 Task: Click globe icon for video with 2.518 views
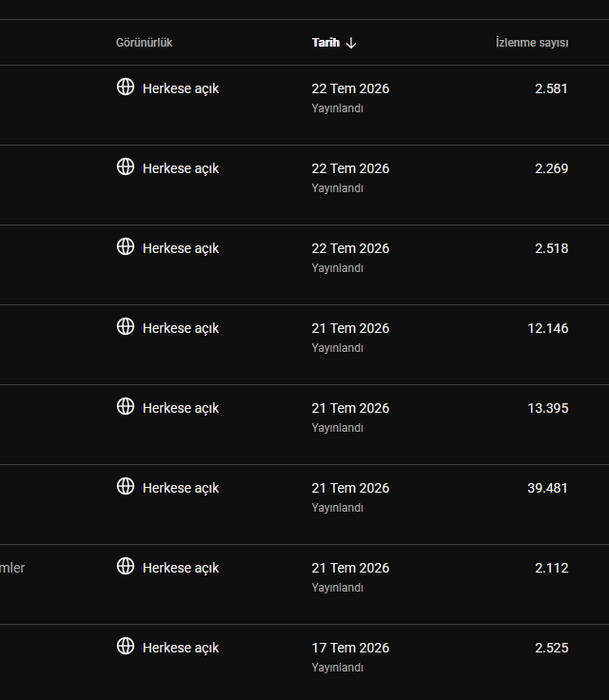[x=125, y=246]
